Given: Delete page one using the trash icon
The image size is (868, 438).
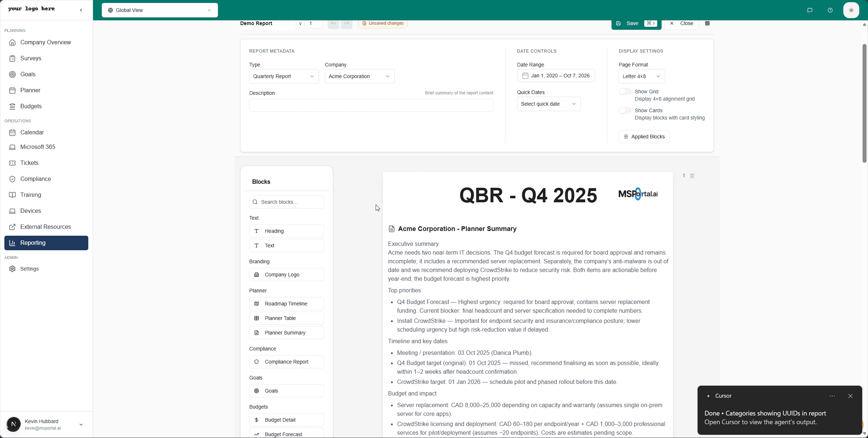Looking at the screenshot, I should [x=692, y=176].
